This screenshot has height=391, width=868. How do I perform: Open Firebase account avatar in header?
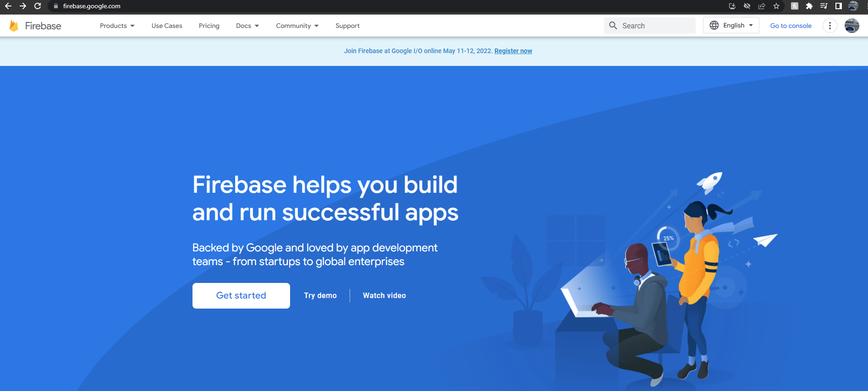click(x=852, y=26)
